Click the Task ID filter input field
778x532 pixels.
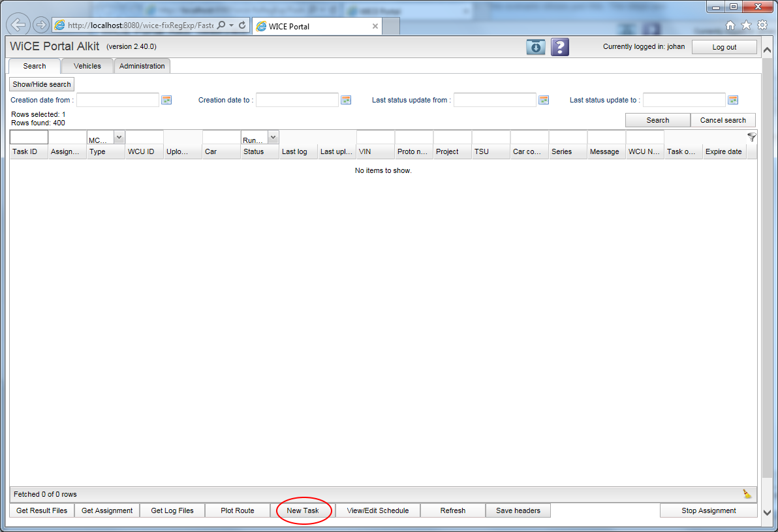(29, 138)
